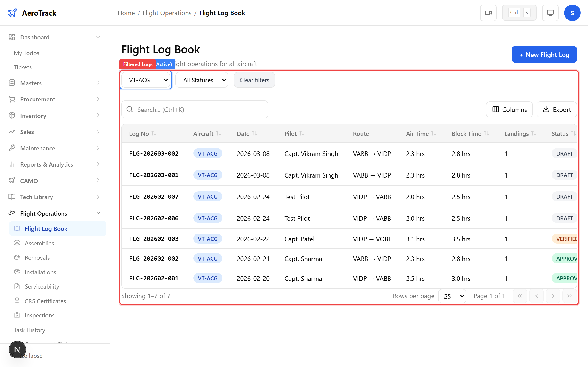Click the Tech Library book icon
The height and width of the screenshot is (367, 588).
(12, 197)
